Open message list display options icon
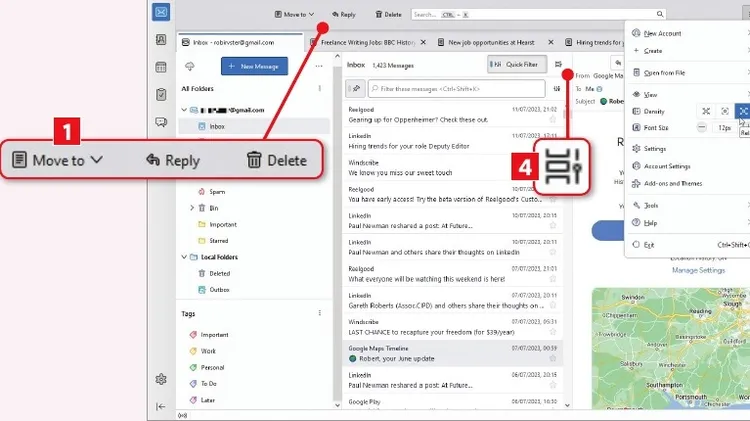Image resolution: width=750 pixels, height=421 pixels. pos(558,64)
